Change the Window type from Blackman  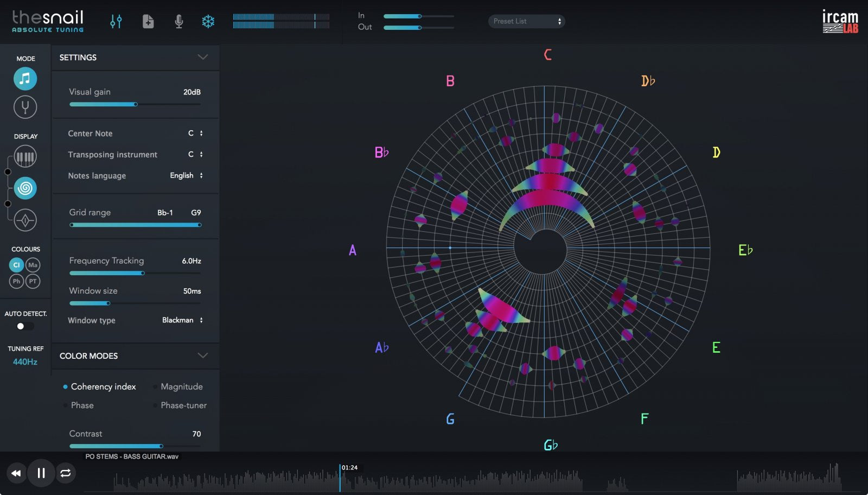coord(183,320)
